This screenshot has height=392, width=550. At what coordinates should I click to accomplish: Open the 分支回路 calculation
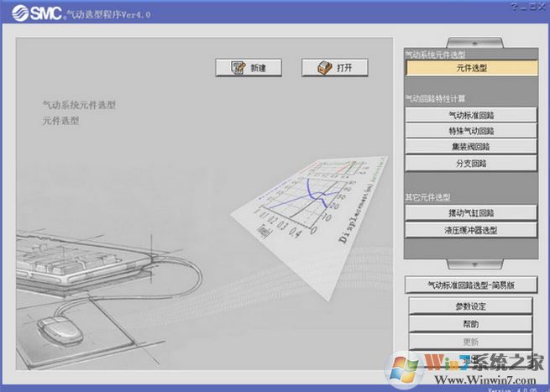[470, 162]
